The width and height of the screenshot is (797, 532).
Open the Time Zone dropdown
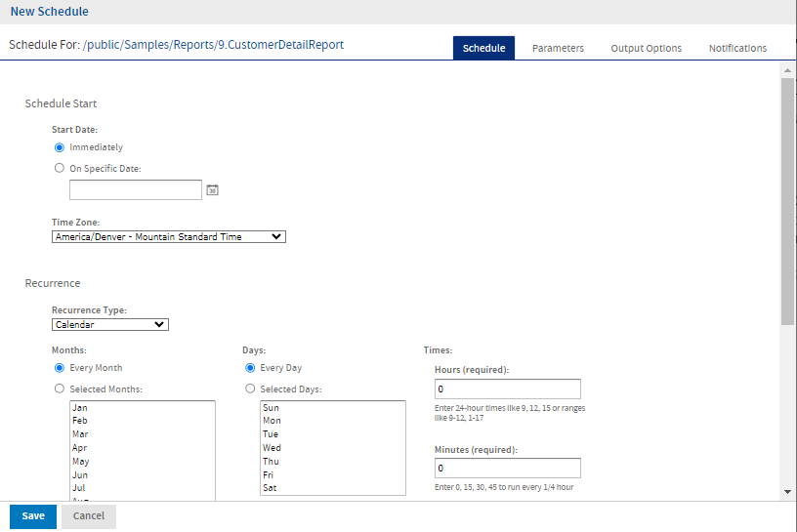click(x=169, y=237)
